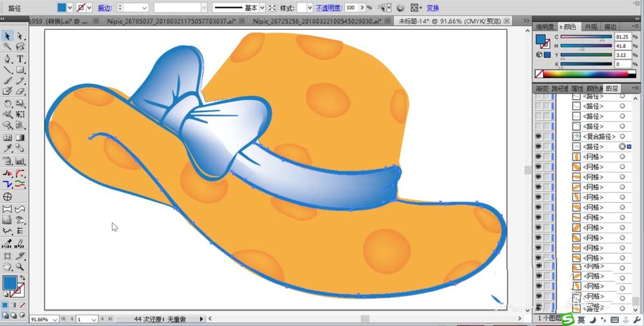Select the Hand tool
The image size is (644, 326).
tap(7, 267)
